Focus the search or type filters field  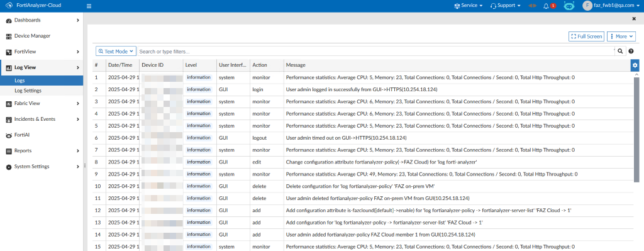pyautogui.click(x=375, y=52)
